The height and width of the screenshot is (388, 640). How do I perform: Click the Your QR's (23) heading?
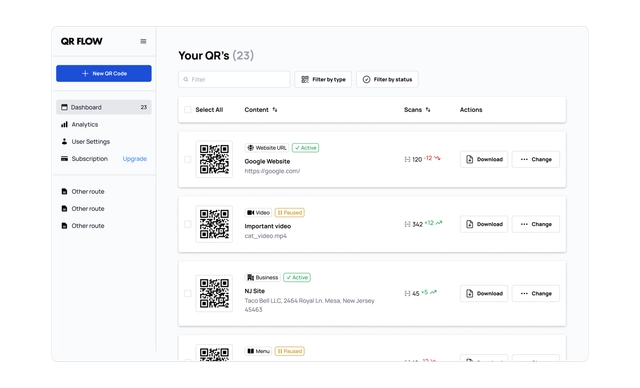pyautogui.click(x=216, y=55)
